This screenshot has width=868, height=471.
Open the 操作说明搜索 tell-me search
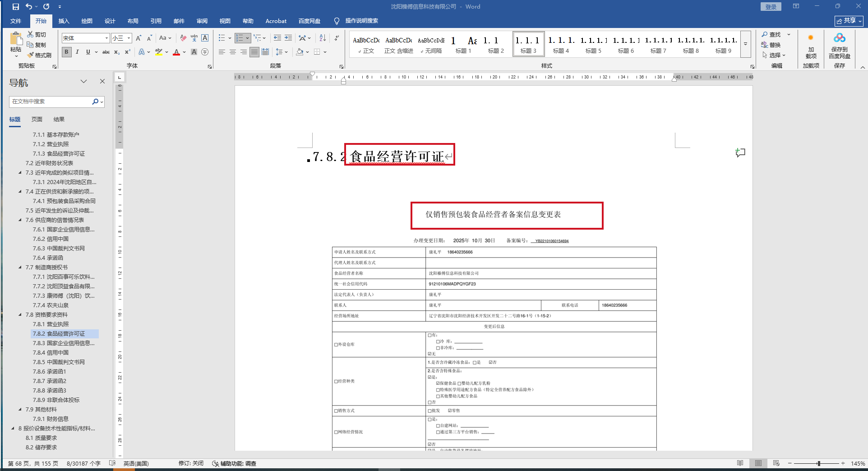pos(356,21)
